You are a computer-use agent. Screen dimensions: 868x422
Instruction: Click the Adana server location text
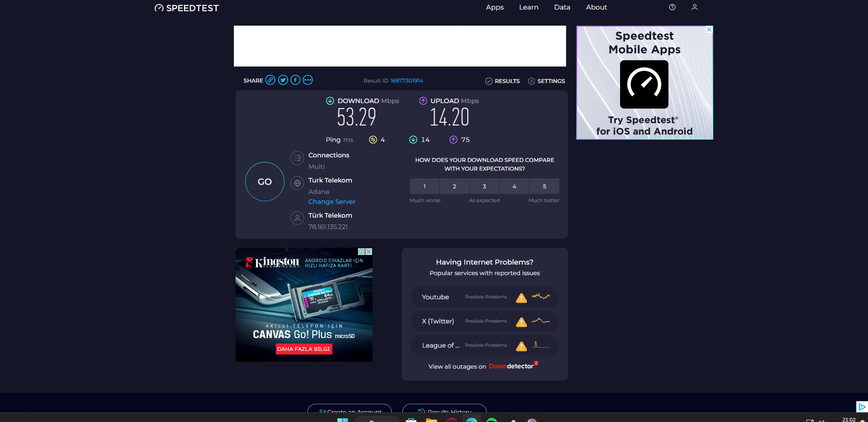click(x=319, y=192)
